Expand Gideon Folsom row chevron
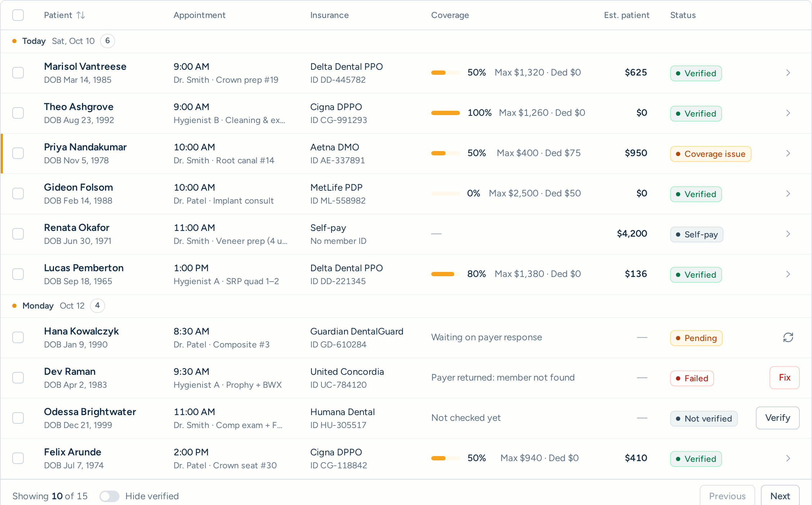This screenshot has height=505, width=812. (788, 194)
